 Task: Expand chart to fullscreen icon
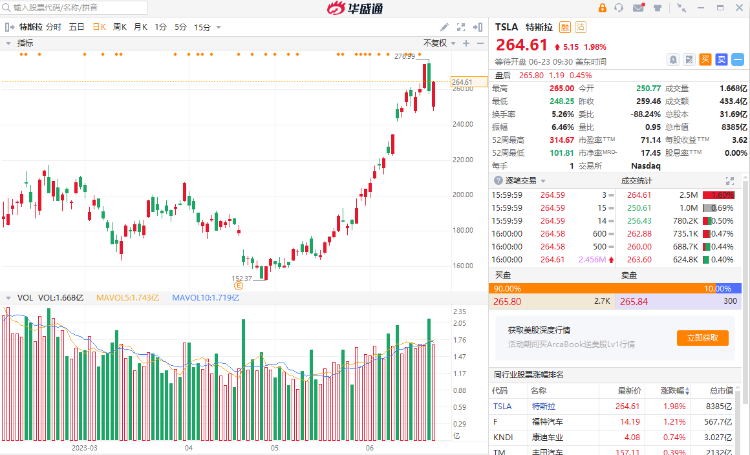(461, 27)
